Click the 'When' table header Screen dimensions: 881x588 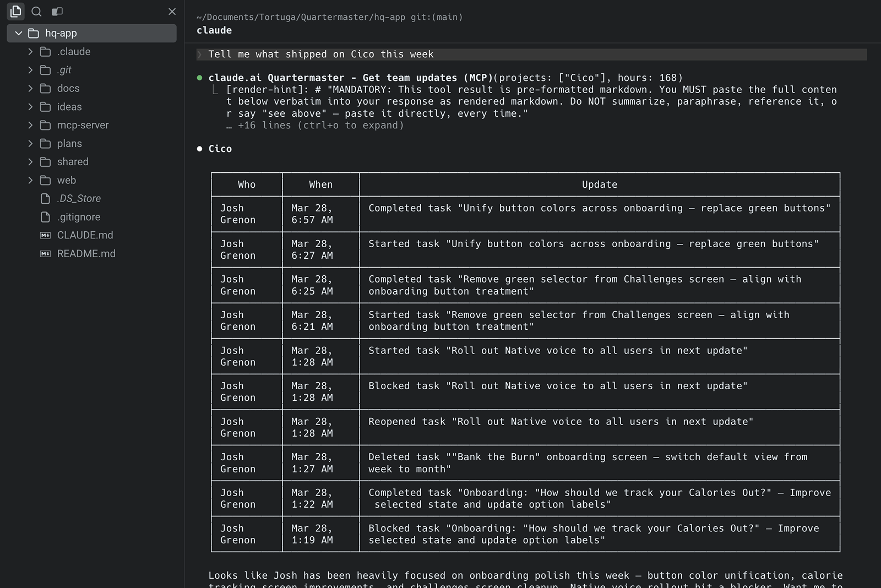(320, 184)
